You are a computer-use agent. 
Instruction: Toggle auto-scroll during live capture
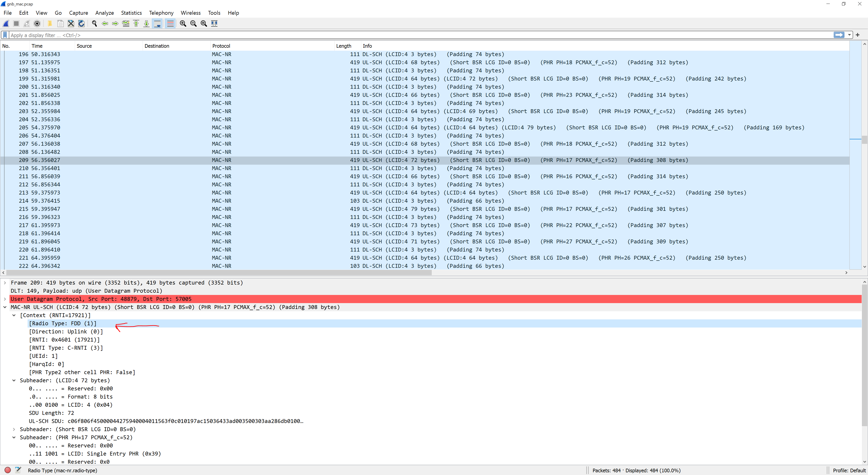158,24
